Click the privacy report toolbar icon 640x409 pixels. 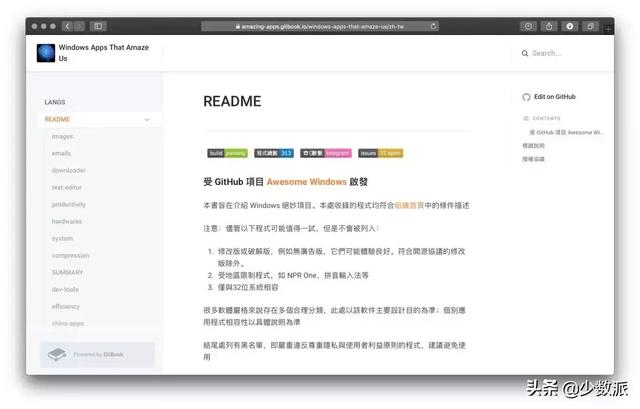[x=528, y=26]
